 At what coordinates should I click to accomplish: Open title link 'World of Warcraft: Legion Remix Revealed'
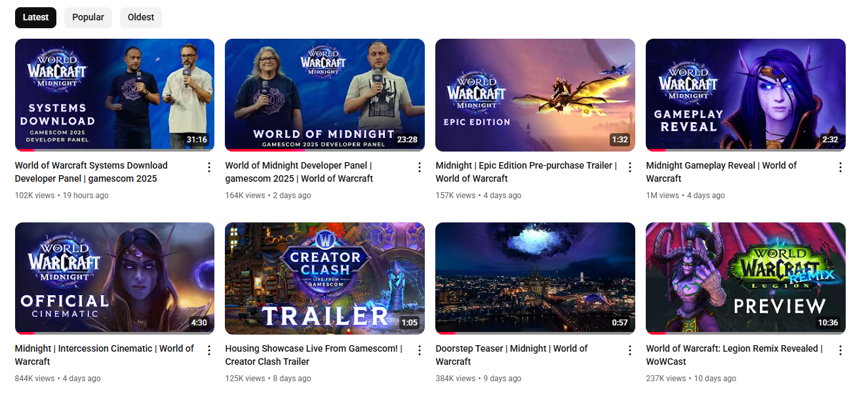point(734,355)
